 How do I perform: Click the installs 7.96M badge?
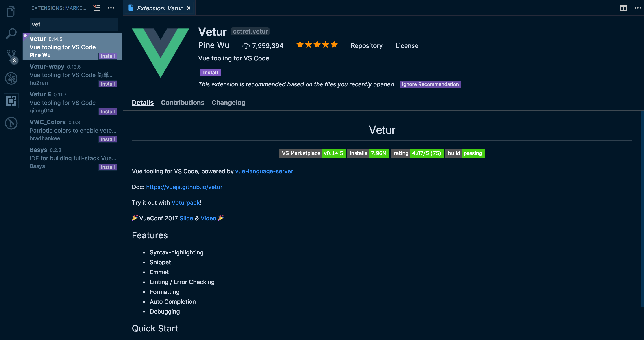[368, 153]
